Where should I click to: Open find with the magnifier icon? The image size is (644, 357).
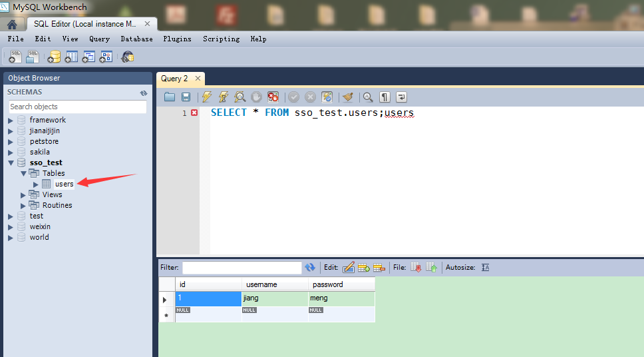[368, 97]
